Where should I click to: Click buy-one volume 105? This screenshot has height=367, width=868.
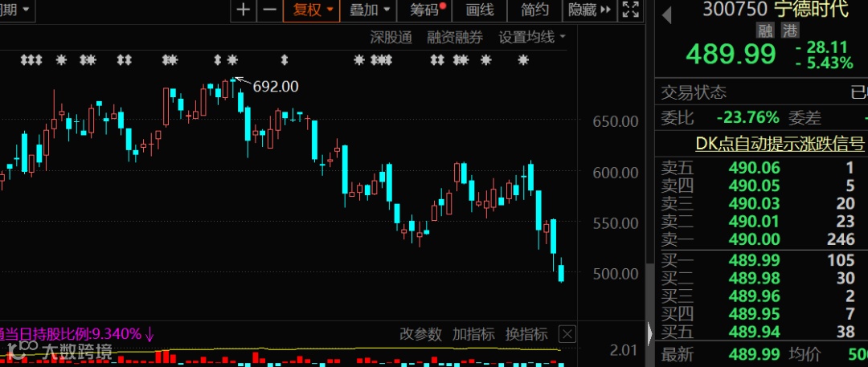click(x=842, y=260)
